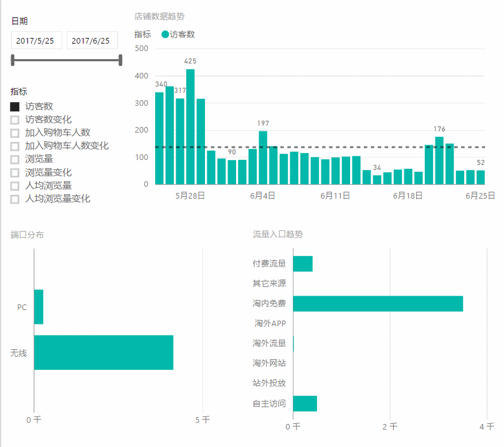Click the 淘内免费 bar

point(378,303)
